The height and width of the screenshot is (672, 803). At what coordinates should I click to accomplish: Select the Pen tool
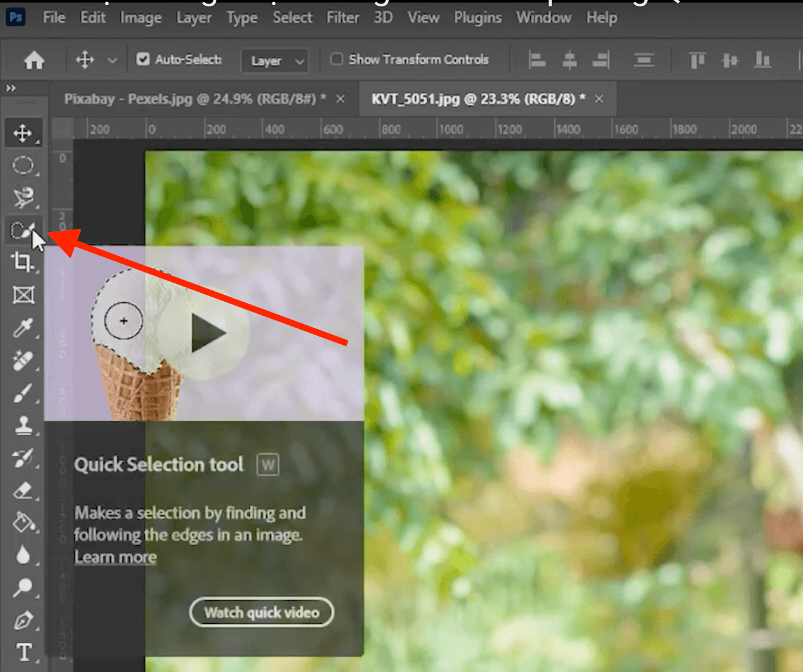[x=23, y=620]
